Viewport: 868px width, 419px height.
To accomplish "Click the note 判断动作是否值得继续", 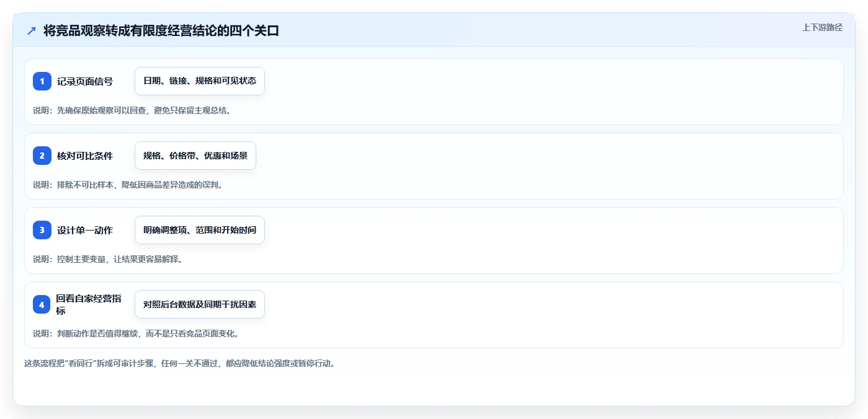I will [x=97, y=333].
